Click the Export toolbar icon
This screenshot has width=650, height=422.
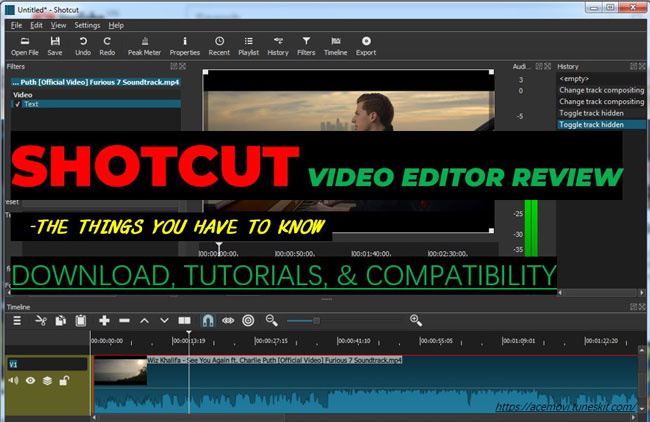(x=366, y=46)
